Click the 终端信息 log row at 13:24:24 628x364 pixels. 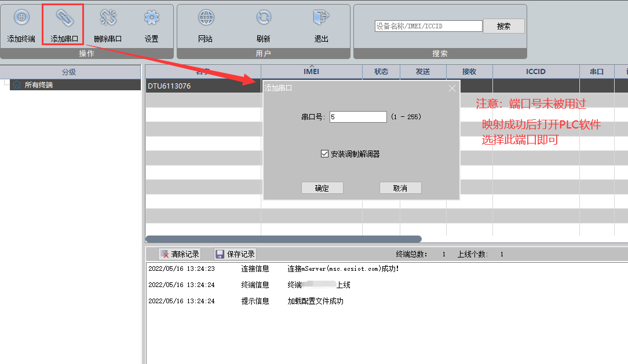click(255, 285)
